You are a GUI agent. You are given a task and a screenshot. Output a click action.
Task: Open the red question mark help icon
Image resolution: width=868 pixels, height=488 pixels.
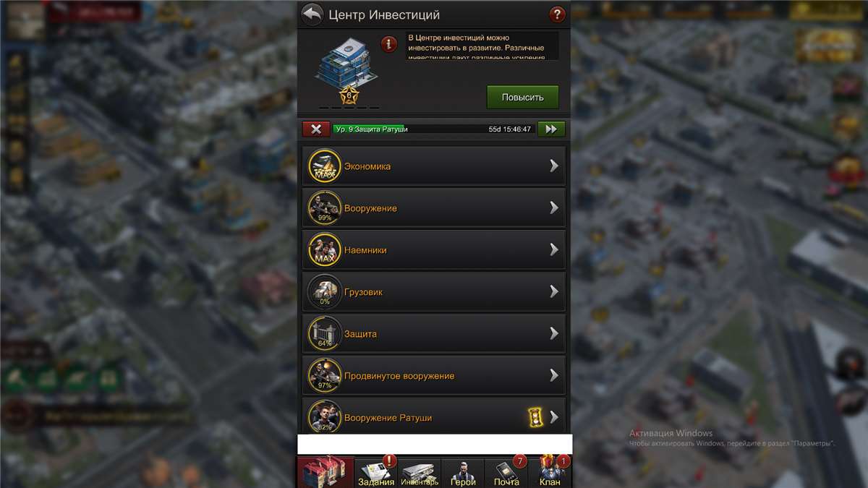pos(556,14)
